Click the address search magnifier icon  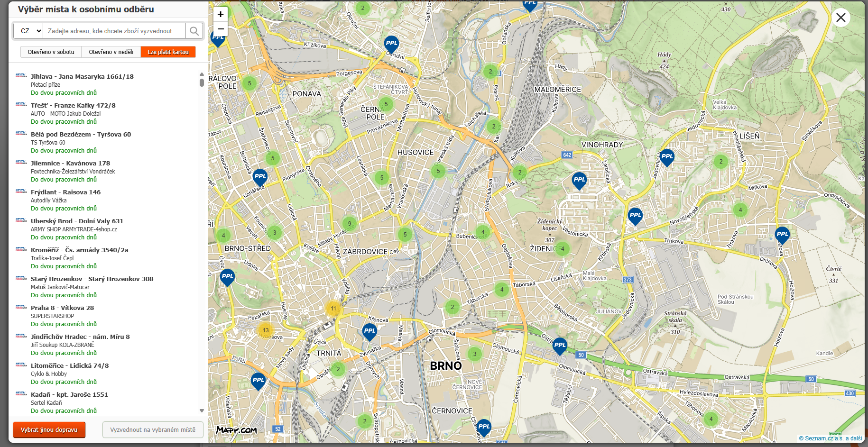194,31
